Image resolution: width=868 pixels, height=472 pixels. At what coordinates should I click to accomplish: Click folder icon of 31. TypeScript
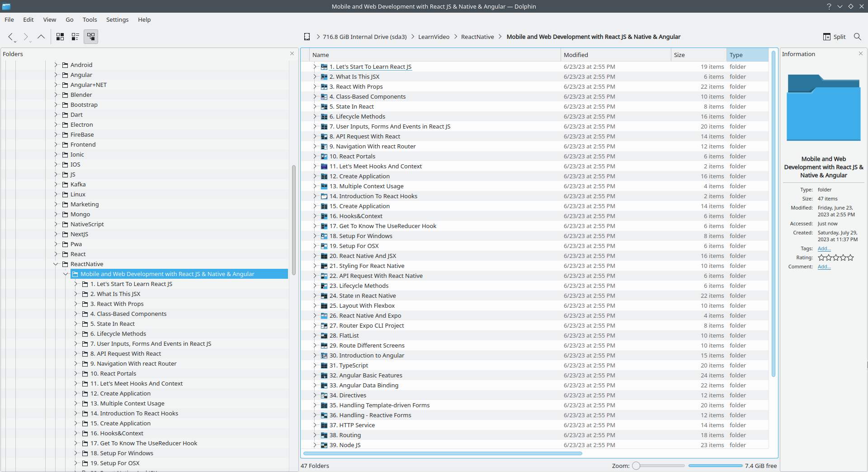coord(324,366)
